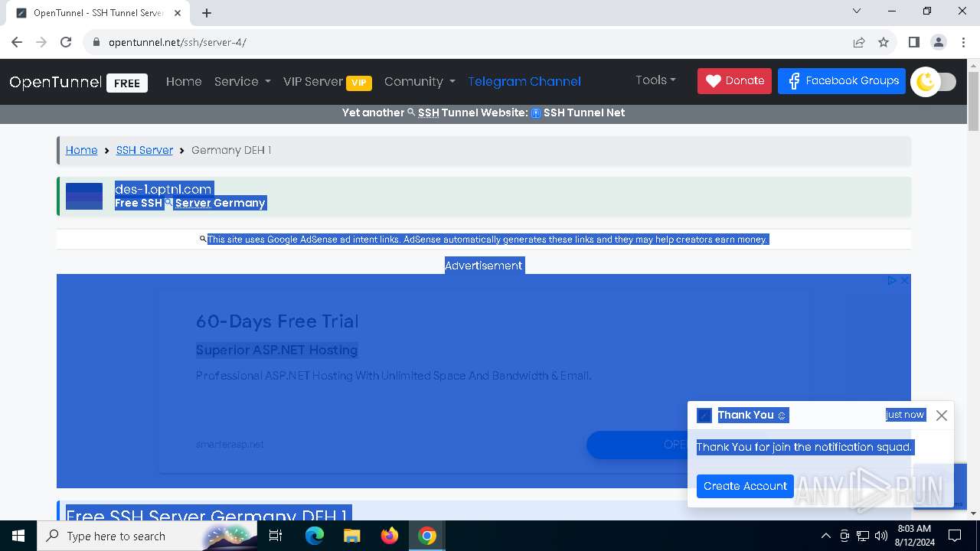Open File Explorer from taskbar
980x551 pixels.
[x=351, y=536]
